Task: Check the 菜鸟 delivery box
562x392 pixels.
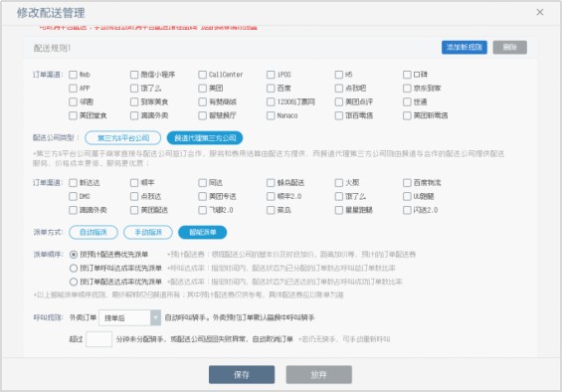Action: coord(271,210)
